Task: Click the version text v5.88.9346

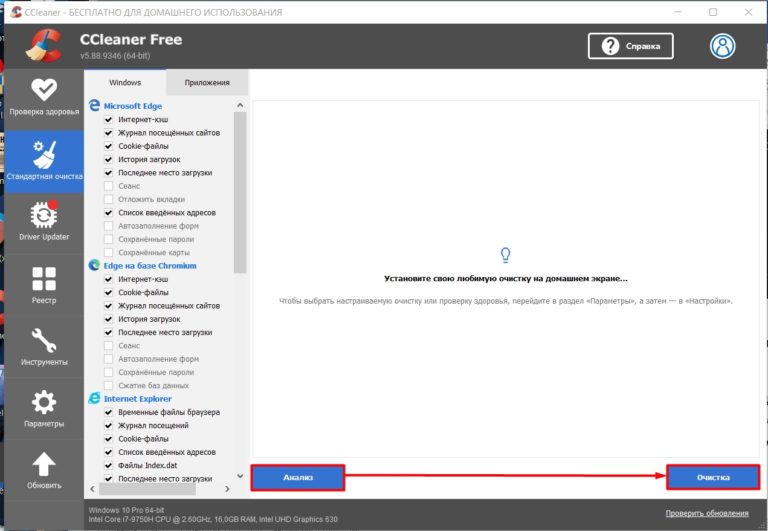Action: click(115, 56)
